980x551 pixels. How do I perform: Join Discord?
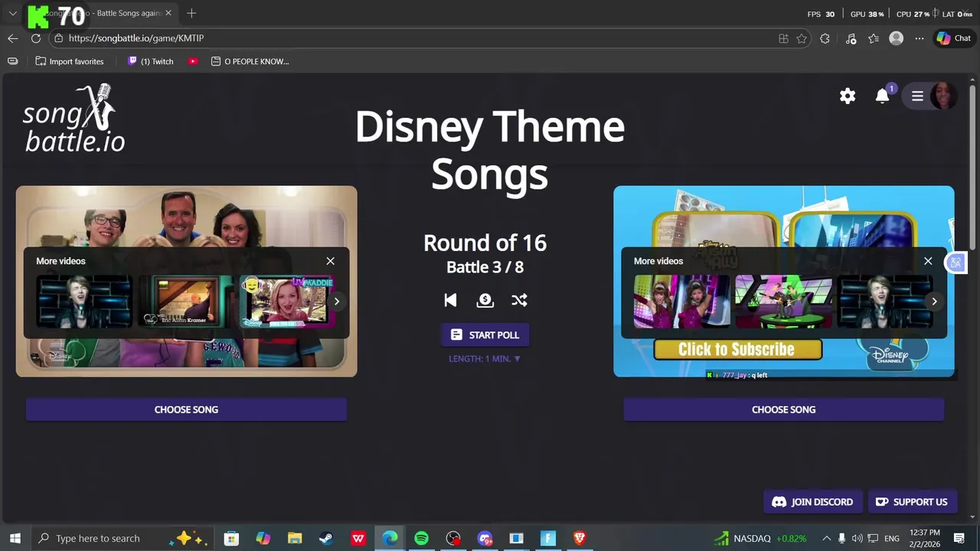[x=812, y=502]
